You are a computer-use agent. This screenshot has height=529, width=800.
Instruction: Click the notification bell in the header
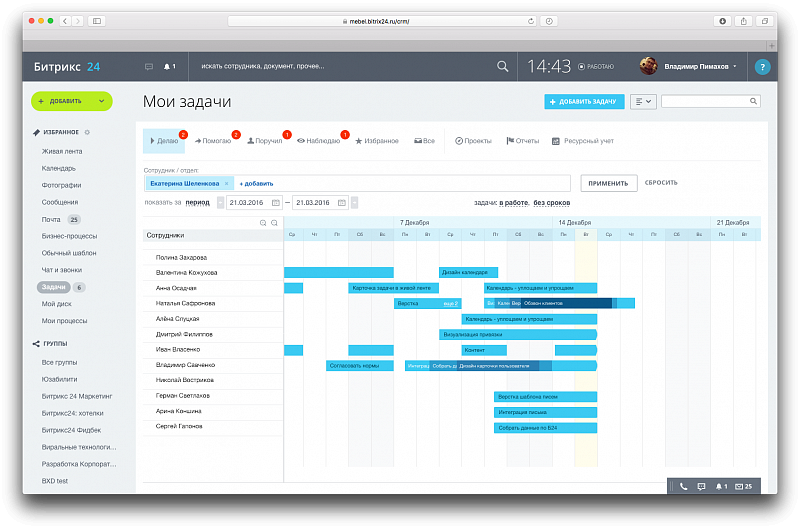[x=169, y=66]
